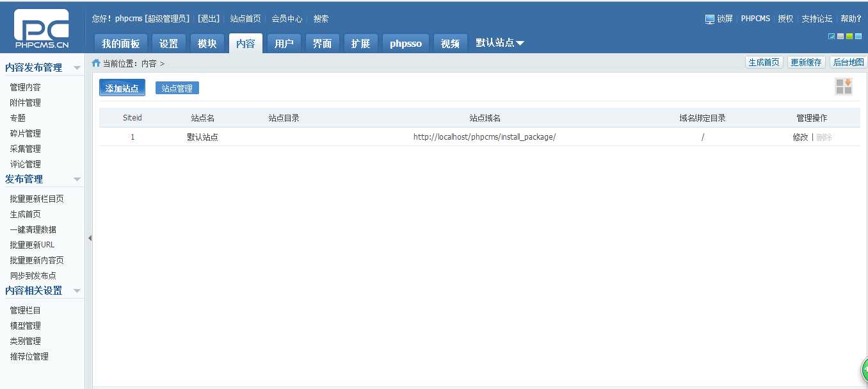Click the 锁屏 text link
868x389 pixels.
click(x=725, y=19)
